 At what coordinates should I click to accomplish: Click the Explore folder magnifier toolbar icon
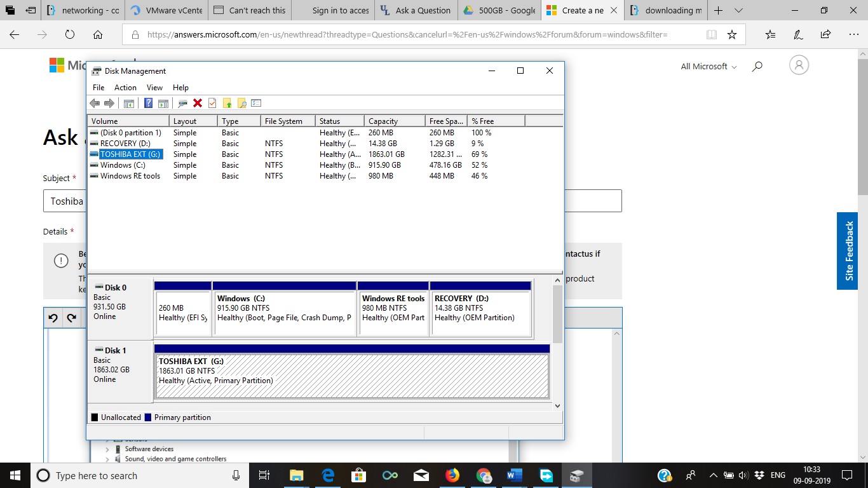(241, 103)
